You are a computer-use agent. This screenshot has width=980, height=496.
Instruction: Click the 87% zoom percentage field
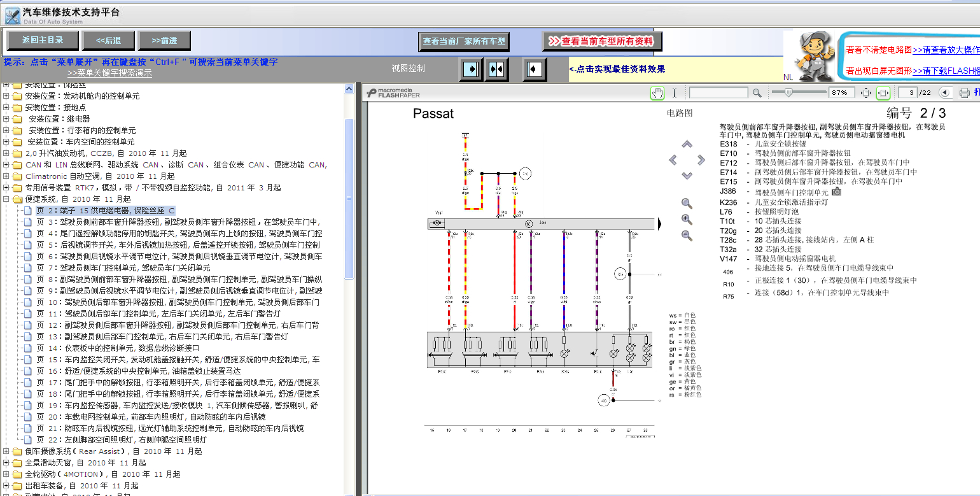click(x=841, y=93)
